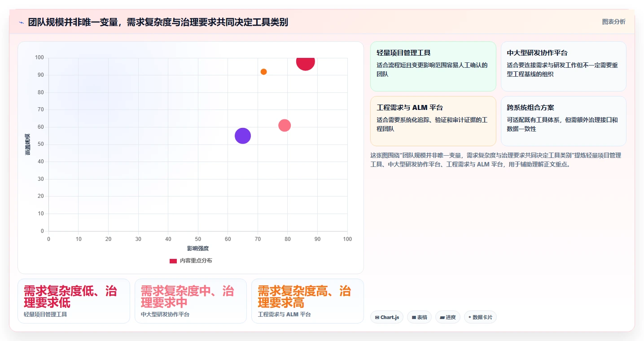This screenshot has width=644, height=341.
Task: Click the 内容重点分布 legend text
Action: click(x=196, y=261)
